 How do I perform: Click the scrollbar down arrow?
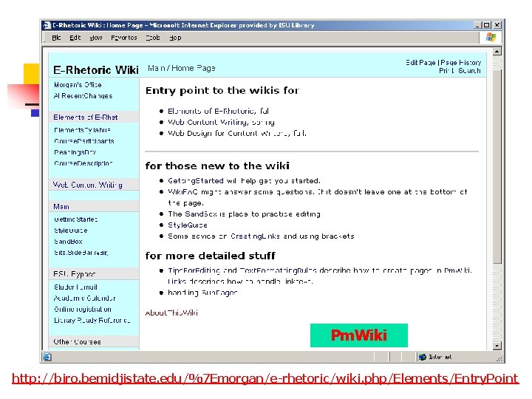click(497, 346)
